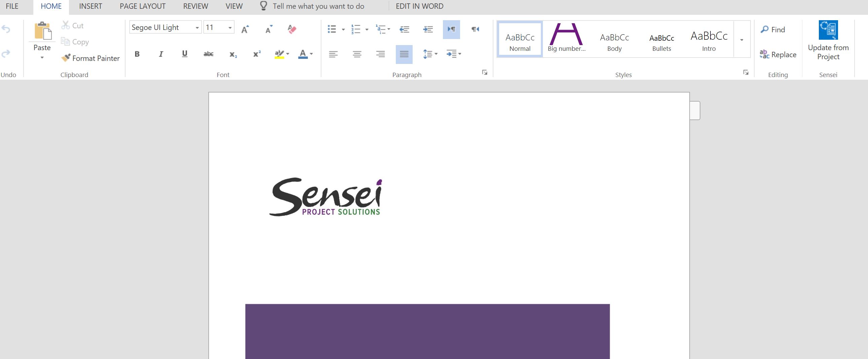Increase paragraph indent
The image size is (868, 359).
click(428, 29)
